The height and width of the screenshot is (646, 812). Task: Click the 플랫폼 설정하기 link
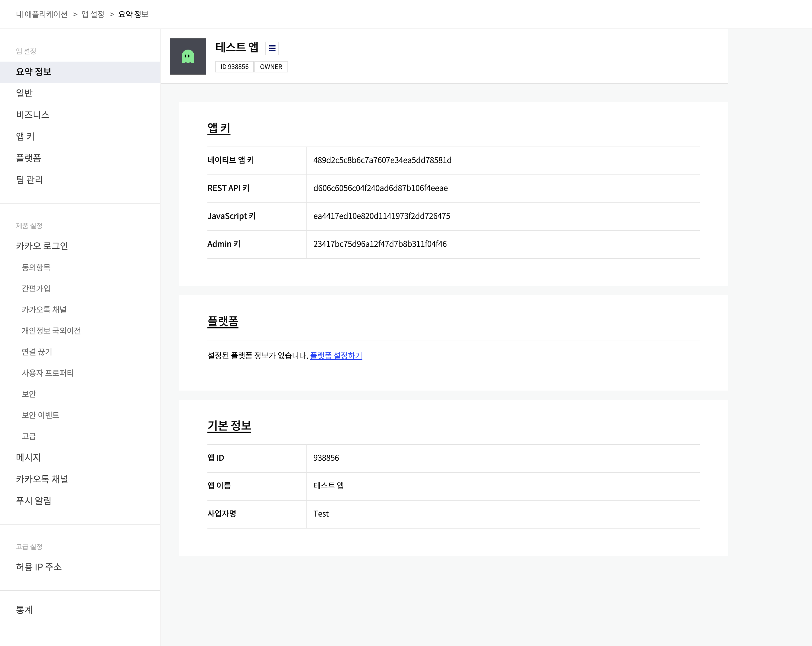[x=336, y=355]
